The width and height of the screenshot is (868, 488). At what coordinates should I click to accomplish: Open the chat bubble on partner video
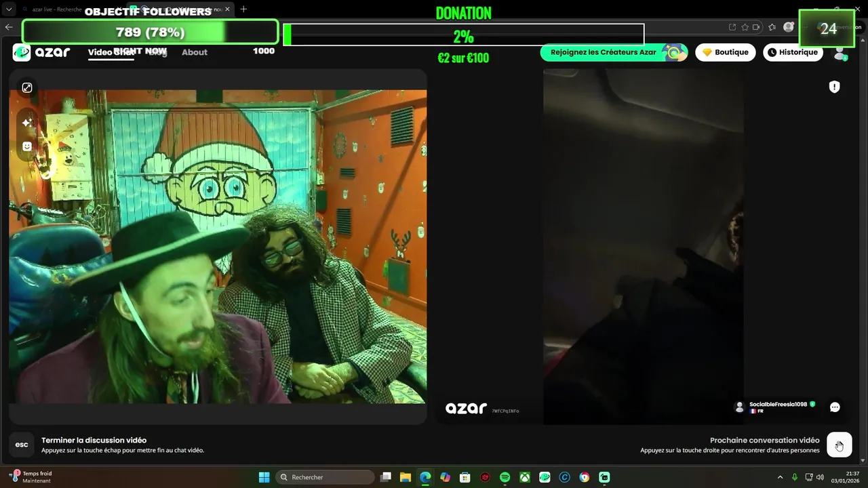835,407
